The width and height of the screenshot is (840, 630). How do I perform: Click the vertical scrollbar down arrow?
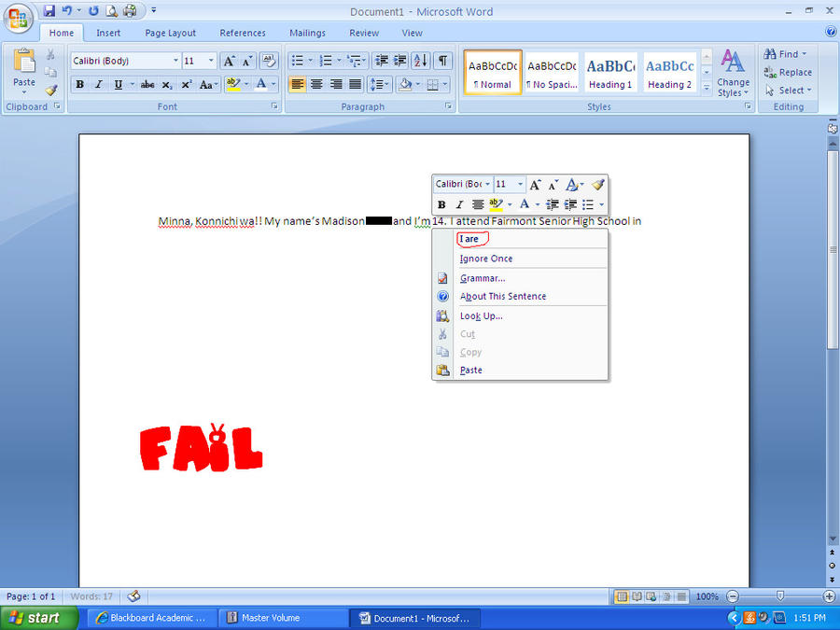(x=833, y=539)
